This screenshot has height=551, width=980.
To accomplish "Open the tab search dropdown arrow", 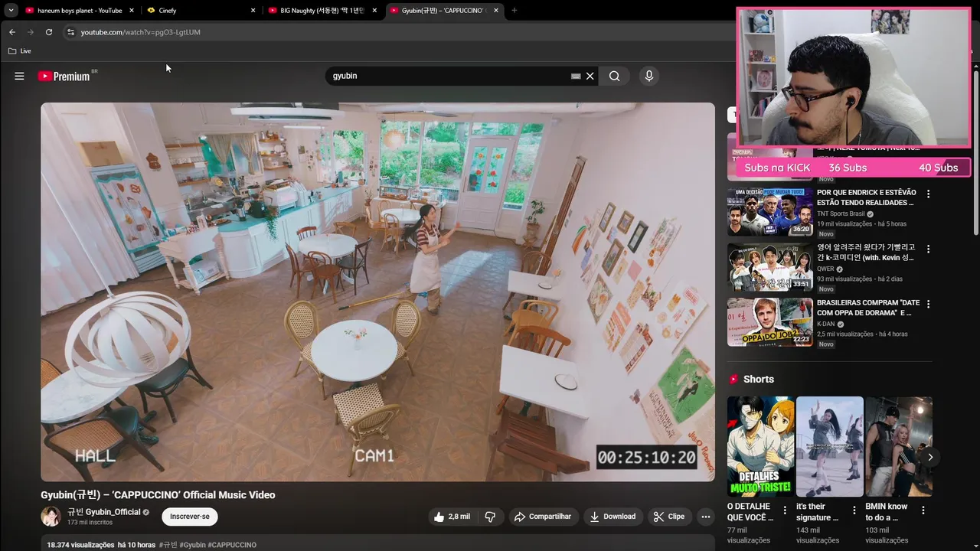I will (11, 11).
